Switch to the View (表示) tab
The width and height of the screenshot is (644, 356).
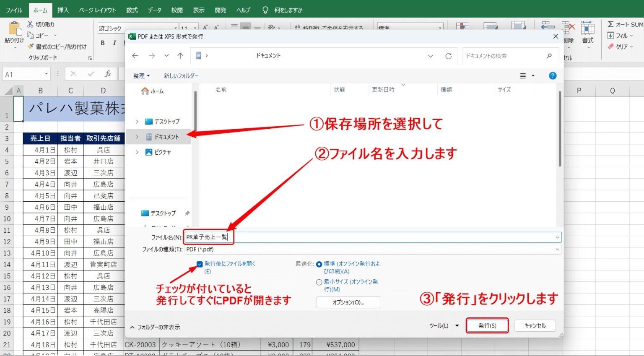199,10
